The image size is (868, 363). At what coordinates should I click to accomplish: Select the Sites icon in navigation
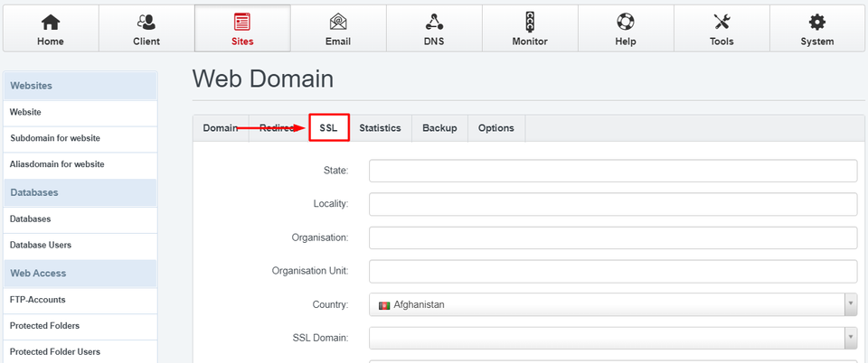click(242, 22)
